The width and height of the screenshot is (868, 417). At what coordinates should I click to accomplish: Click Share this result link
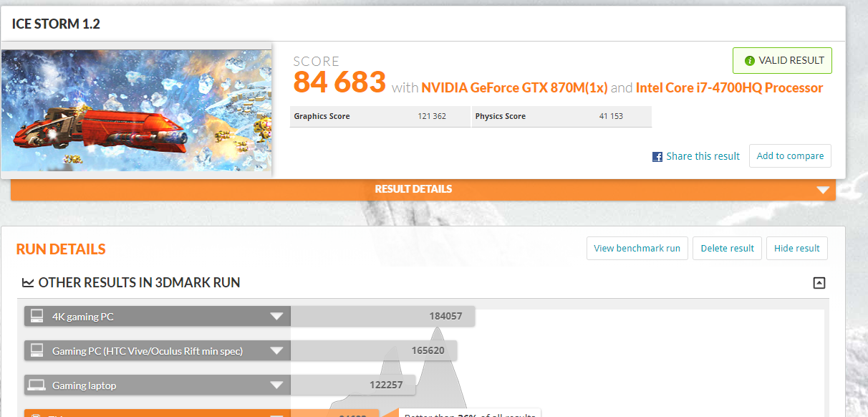coord(703,156)
